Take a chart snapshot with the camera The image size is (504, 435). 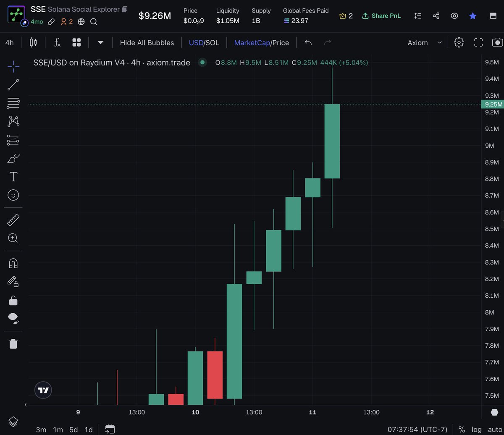(x=497, y=42)
